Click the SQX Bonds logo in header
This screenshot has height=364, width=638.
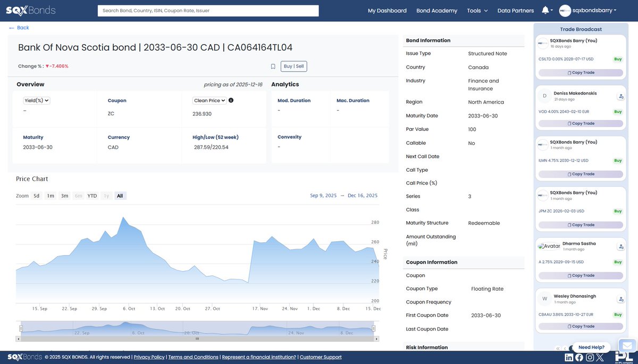pyautogui.click(x=31, y=11)
